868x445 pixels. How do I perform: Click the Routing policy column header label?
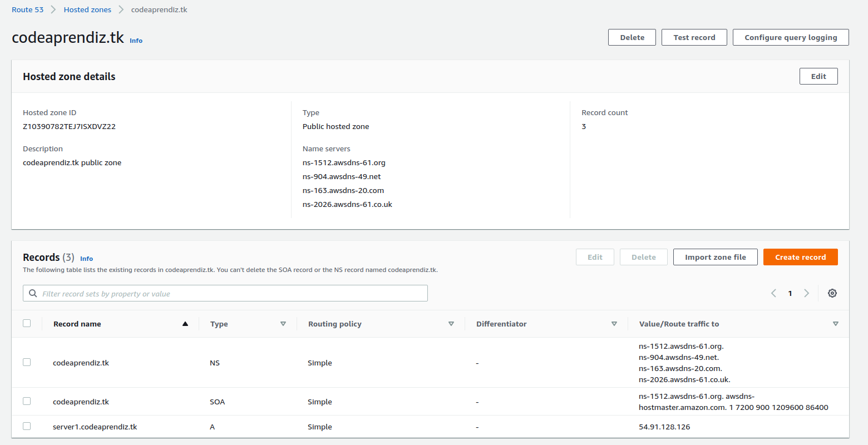[335, 324]
